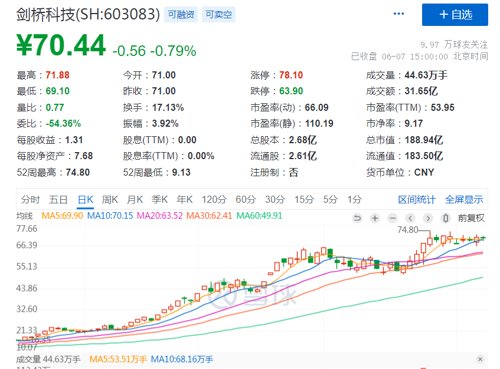Switch to the 周K chart tab
The width and height of the screenshot is (500, 369).
(x=110, y=200)
